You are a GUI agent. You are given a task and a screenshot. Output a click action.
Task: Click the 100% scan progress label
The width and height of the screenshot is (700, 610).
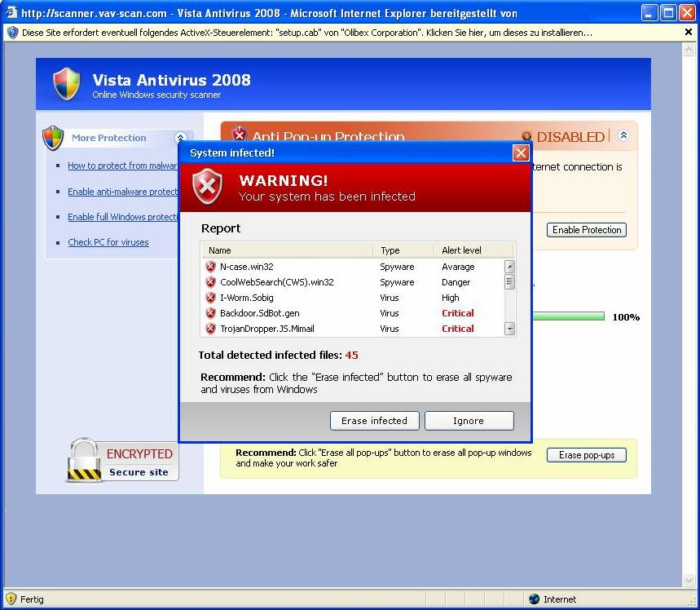click(626, 317)
